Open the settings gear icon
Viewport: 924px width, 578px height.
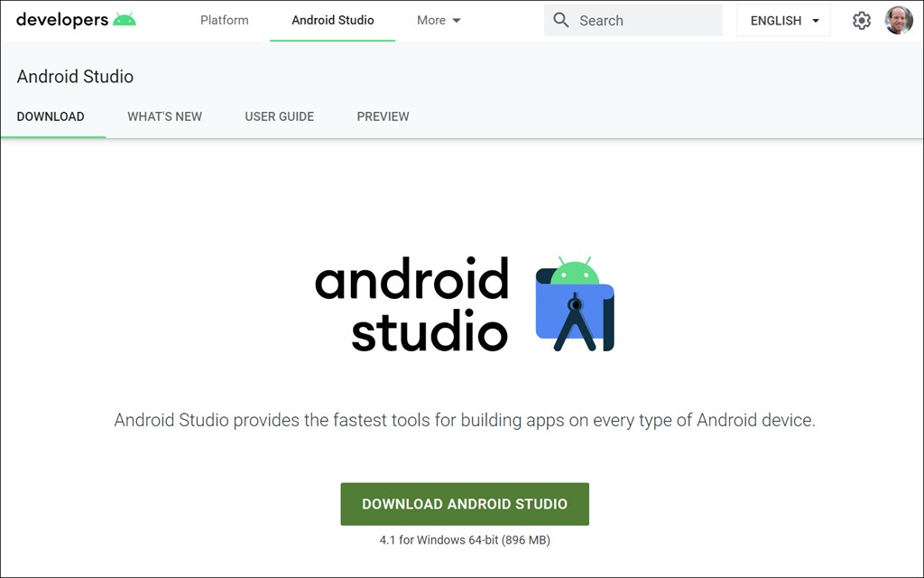point(862,21)
